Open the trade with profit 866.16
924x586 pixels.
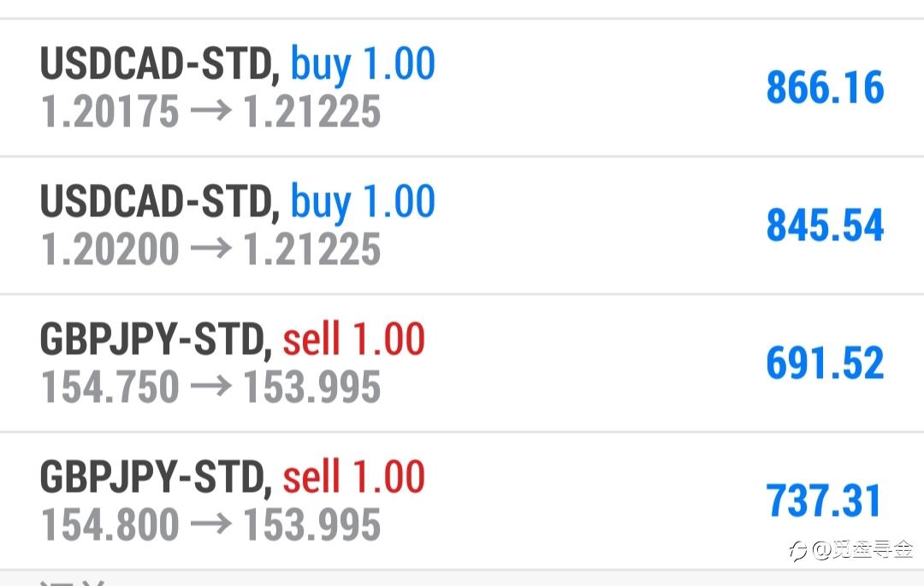click(x=462, y=88)
